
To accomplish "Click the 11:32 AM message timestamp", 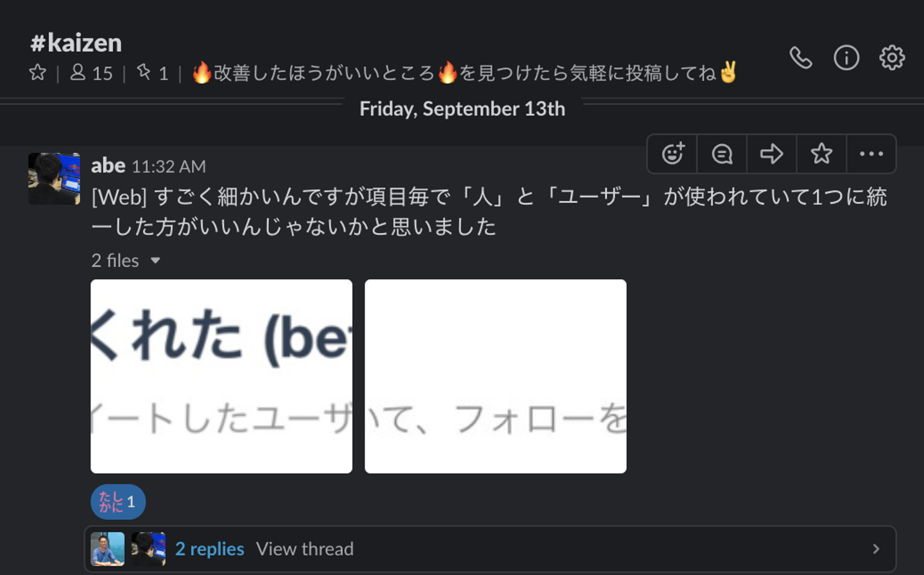I will tap(169, 167).
